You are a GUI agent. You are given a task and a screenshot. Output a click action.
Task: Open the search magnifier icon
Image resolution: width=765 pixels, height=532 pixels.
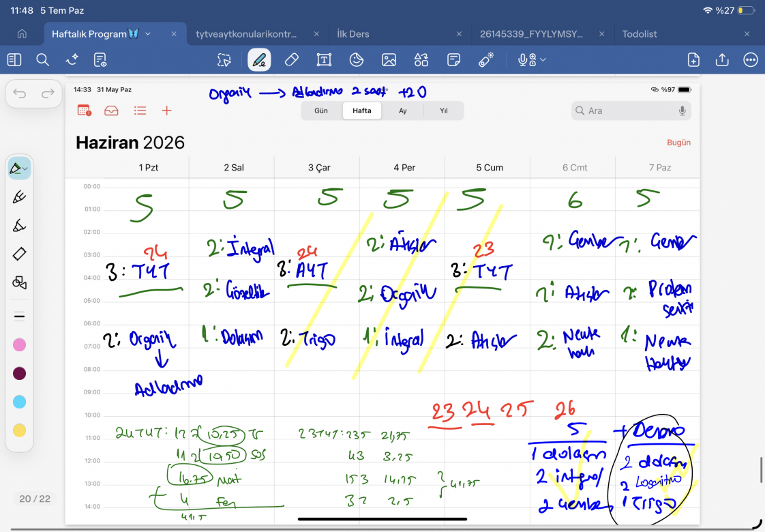[43, 60]
